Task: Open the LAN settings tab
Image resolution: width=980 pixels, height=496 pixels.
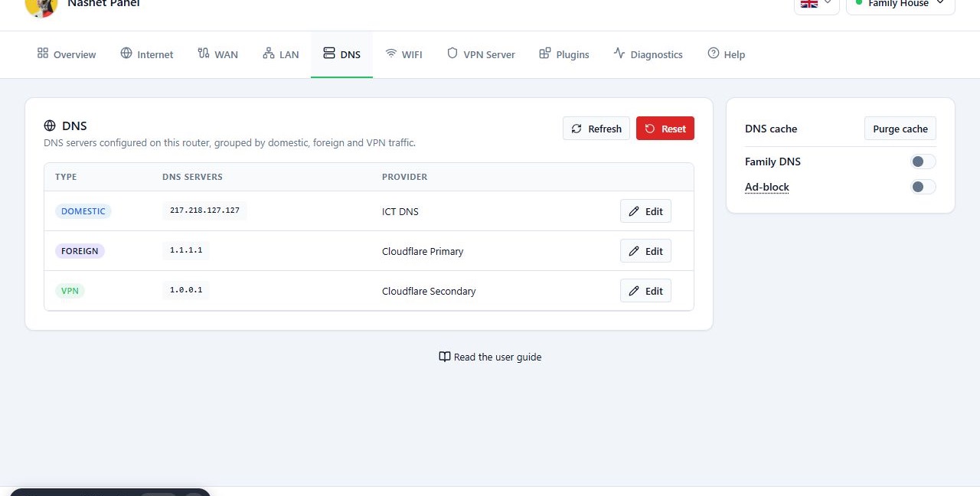Action: 280,54
